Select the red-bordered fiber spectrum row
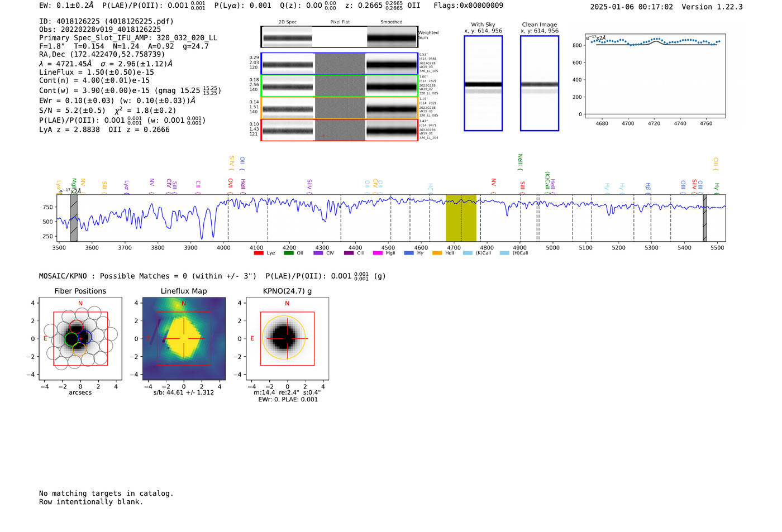The width and height of the screenshot is (782, 532). coord(340,130)
